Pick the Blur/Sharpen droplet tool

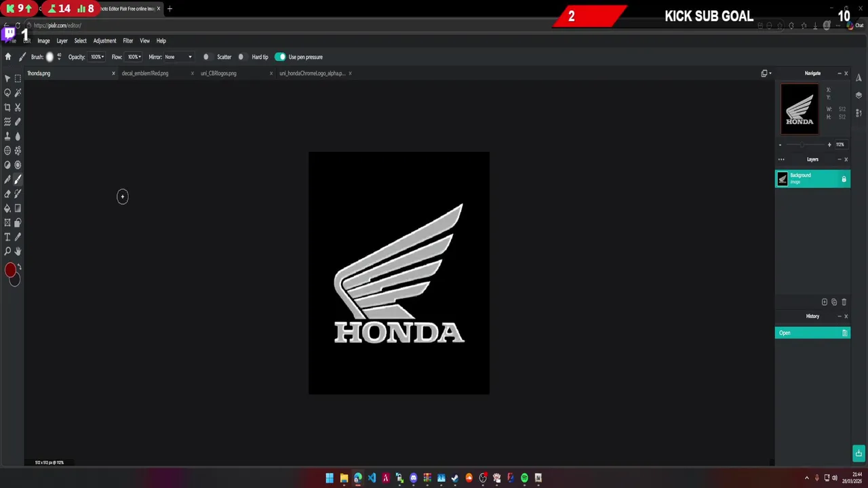coord(18,136)
